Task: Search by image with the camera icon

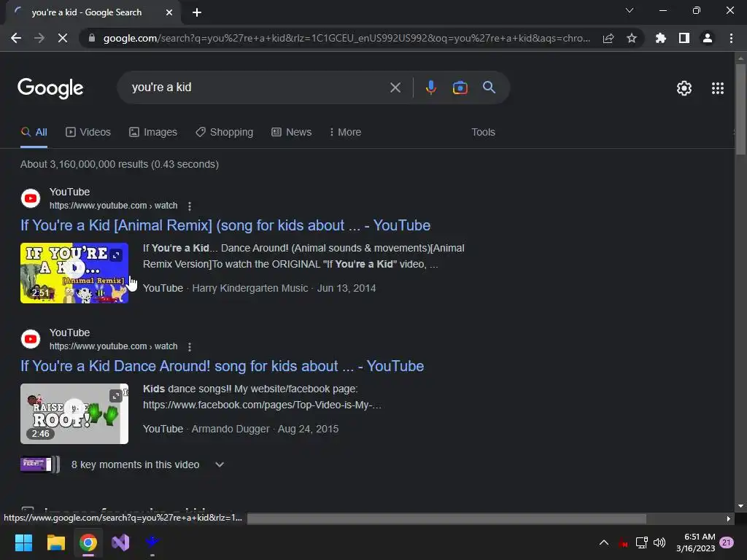Action: click(x=460, y=87)
